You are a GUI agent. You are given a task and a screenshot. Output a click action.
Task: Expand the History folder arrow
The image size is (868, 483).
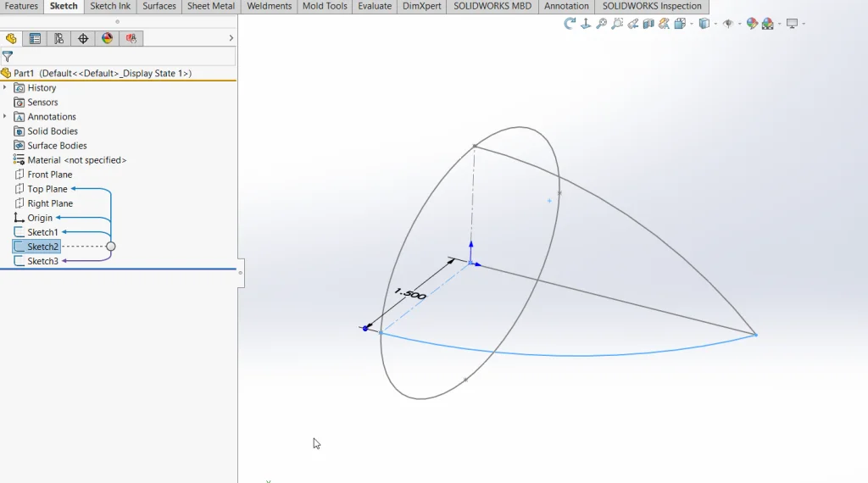point(5,87)
